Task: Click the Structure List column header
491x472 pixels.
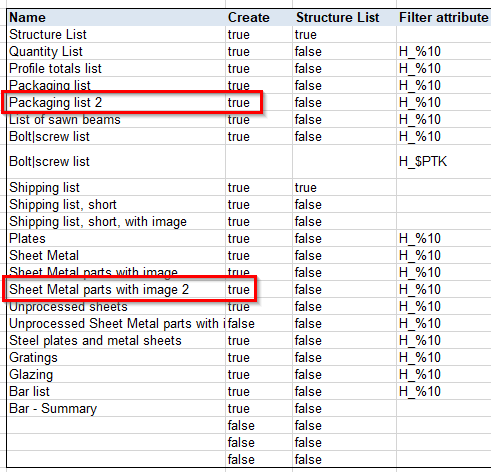Action: click(344, 17)
